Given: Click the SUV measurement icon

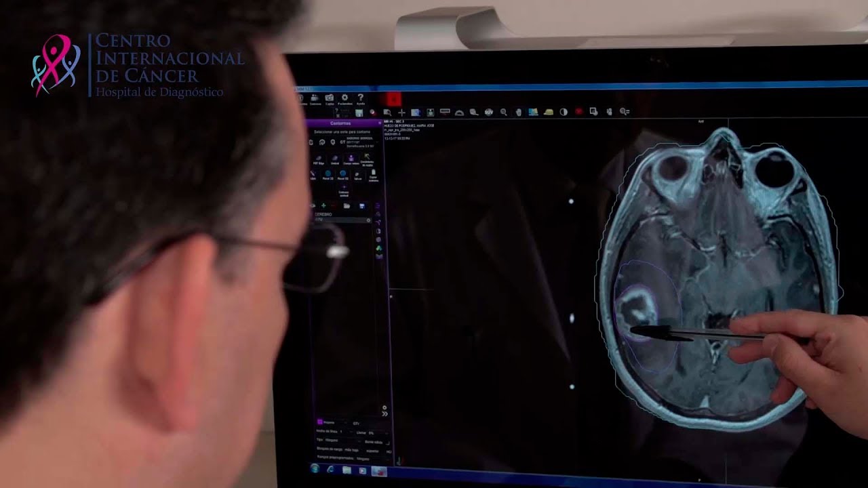Looking at the screenshot, I should point(489,113).
